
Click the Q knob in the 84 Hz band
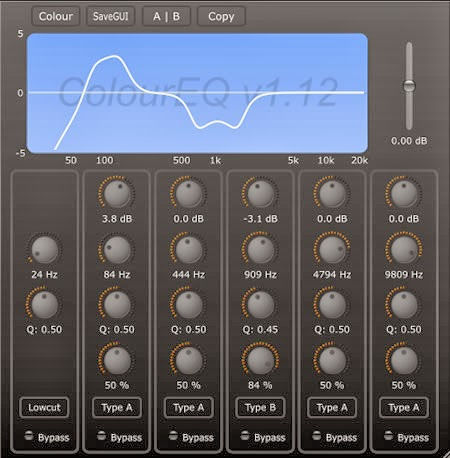(117, 305)
